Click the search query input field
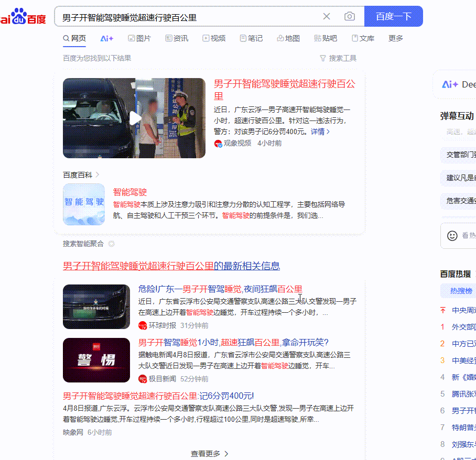This screenshot has width=476, height=460. (189, 17)
